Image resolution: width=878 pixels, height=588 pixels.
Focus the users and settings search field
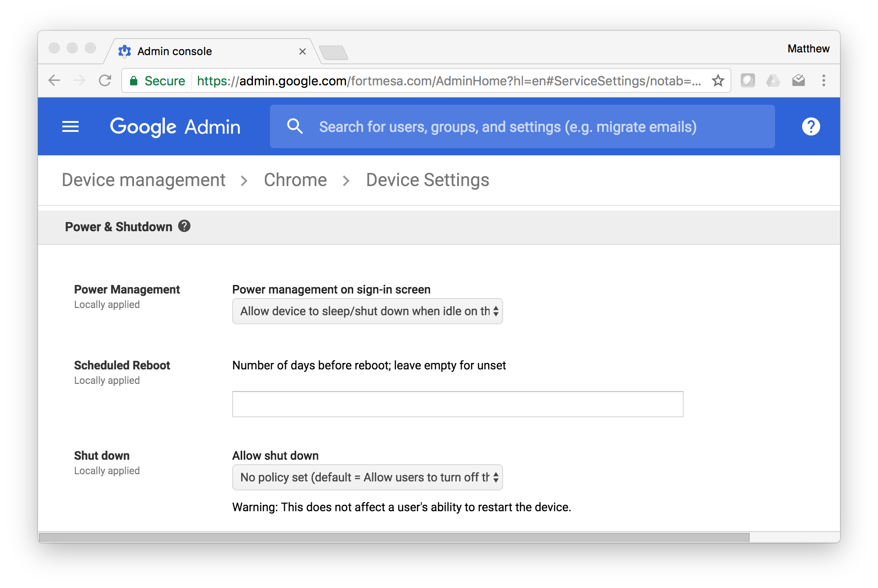click(x=522, y=126)
